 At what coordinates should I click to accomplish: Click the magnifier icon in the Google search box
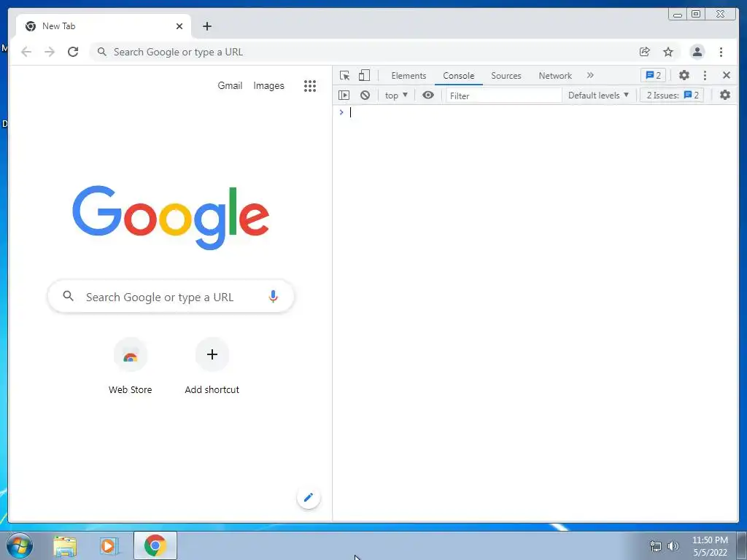point(68,296)
